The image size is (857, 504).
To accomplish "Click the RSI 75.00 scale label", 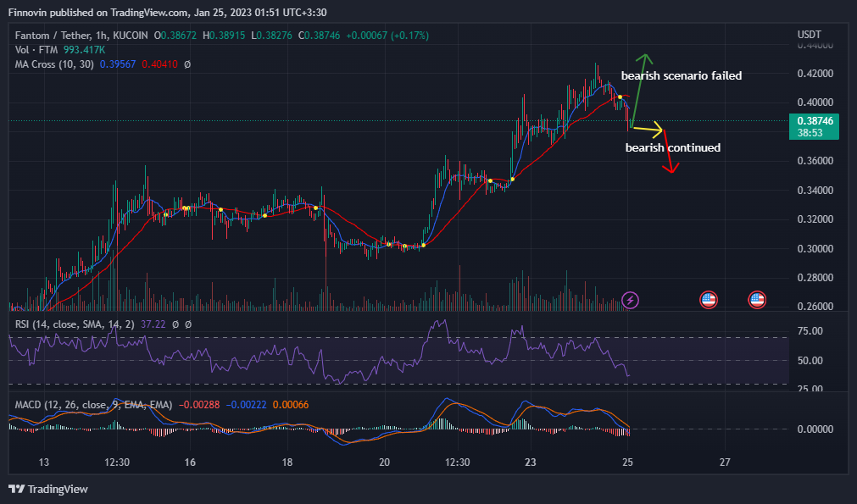I will (x=810, y=331).
